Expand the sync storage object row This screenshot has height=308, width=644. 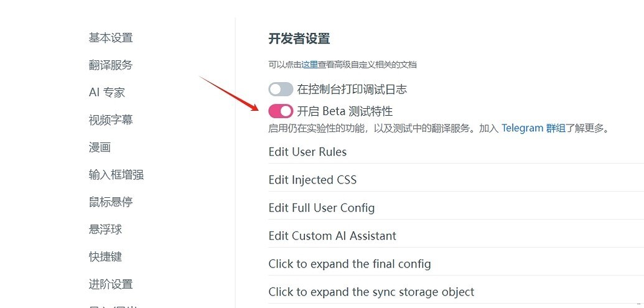371,292
